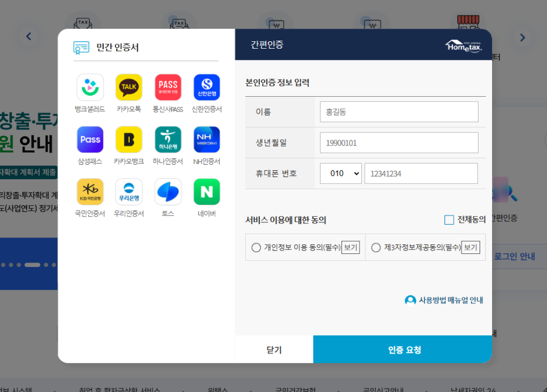Click the 이름 input field
The height and width of the screenshot is (392, 547).
(x=399, y=112)
